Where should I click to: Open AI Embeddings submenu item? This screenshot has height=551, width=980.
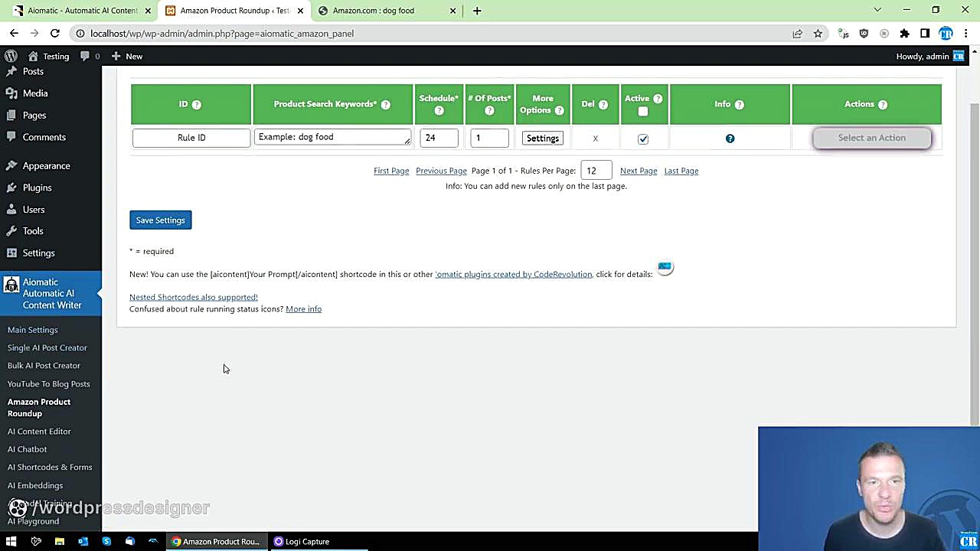[35, 485]
